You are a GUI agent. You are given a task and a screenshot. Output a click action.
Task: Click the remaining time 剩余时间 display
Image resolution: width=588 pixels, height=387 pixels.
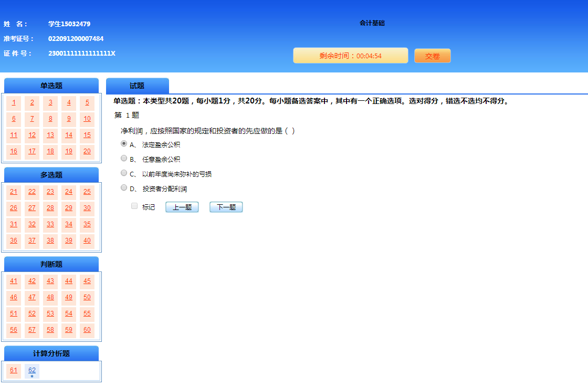[350, 55]
